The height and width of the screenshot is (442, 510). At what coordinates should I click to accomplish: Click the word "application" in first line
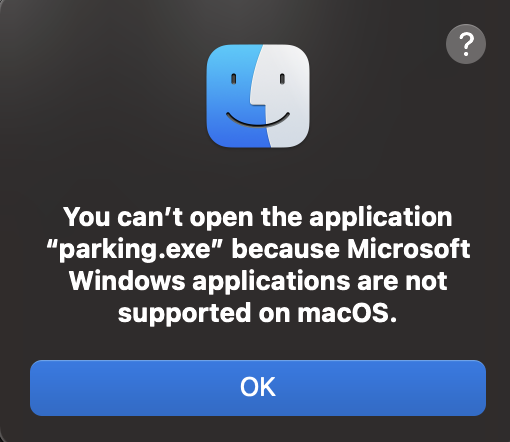[381, 218]
